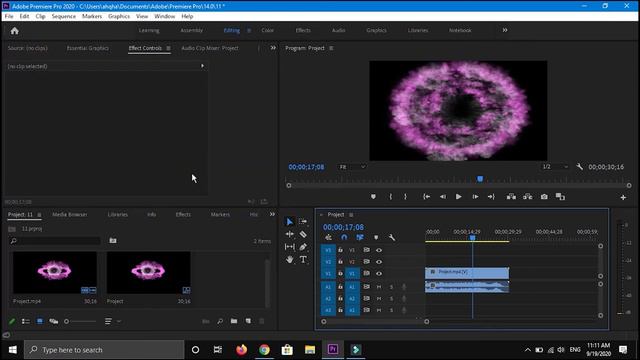
Task: Switch Project panel to Icon View
Action: [40, 321]
